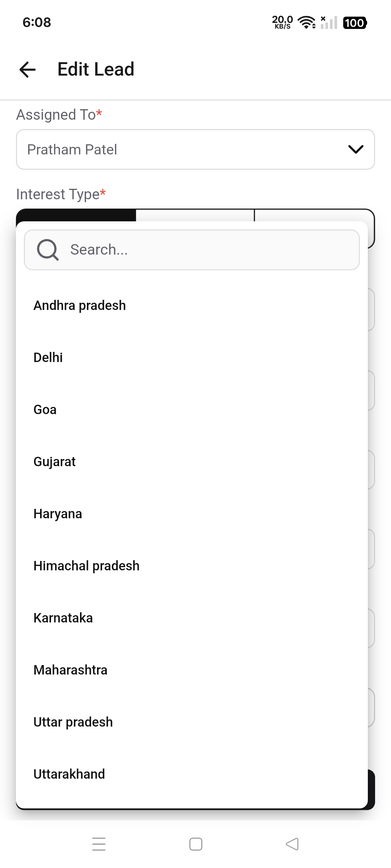Tap the back arrow icon

28,69
